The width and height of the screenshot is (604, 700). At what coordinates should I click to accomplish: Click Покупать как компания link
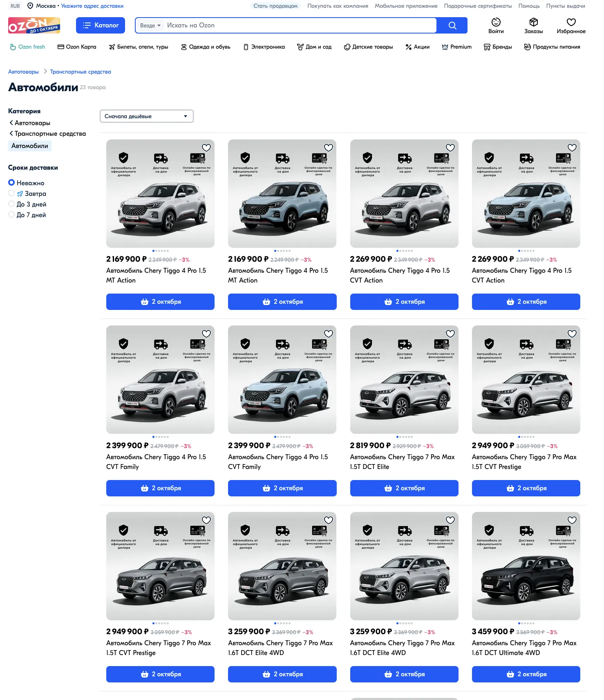tap(338, 6)
